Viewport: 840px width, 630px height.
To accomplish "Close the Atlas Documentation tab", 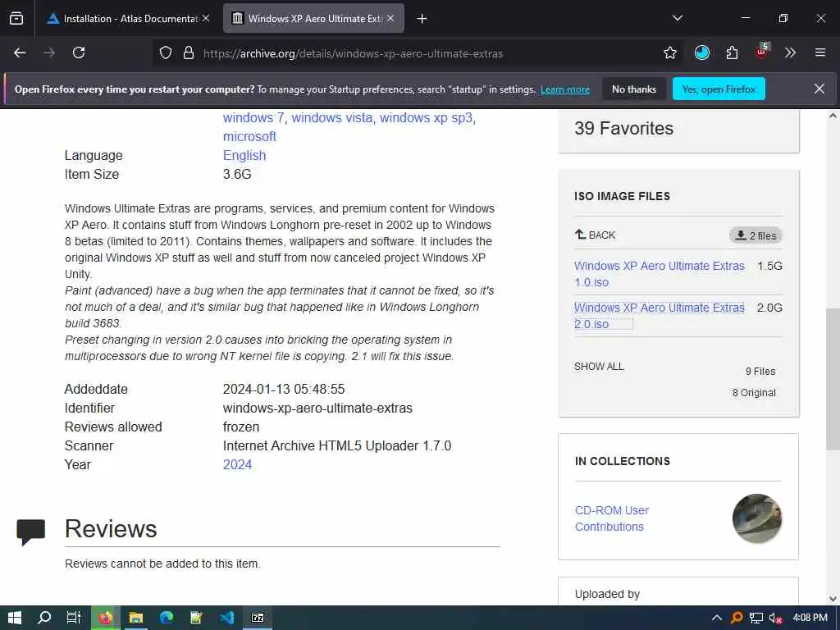I will click(x=206, y=18).
